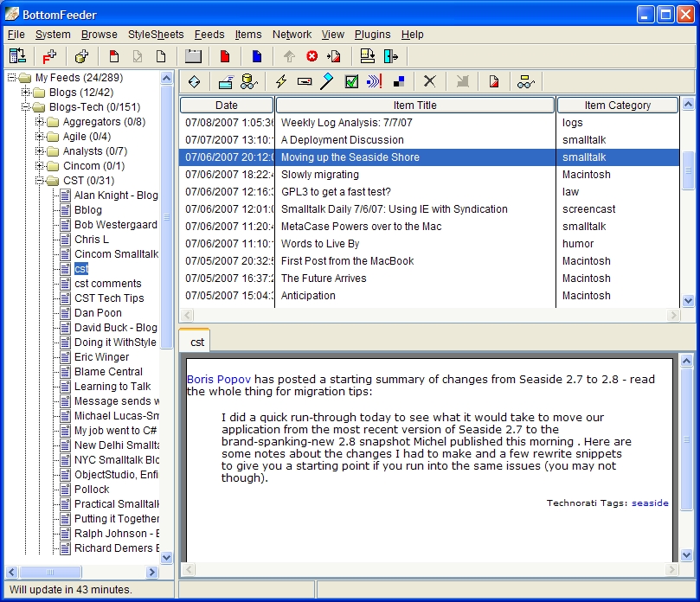Screen dimensions: 700x602
Task: Expand the Aggregators folder
Action: pyautogui.click(x=40, y=122)
